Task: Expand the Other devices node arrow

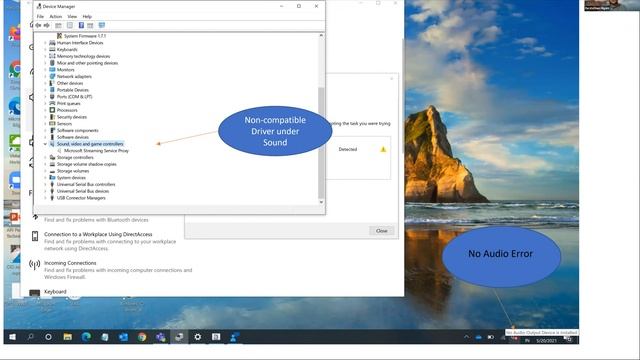Action: 45,83
